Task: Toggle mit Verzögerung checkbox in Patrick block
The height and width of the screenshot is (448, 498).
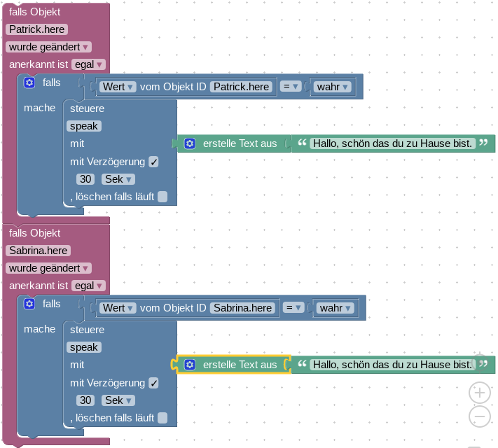Action: (x=153, y=162)
